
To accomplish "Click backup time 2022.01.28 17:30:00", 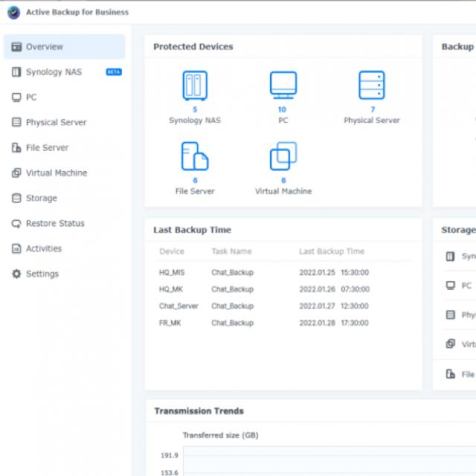I will 334,323.
